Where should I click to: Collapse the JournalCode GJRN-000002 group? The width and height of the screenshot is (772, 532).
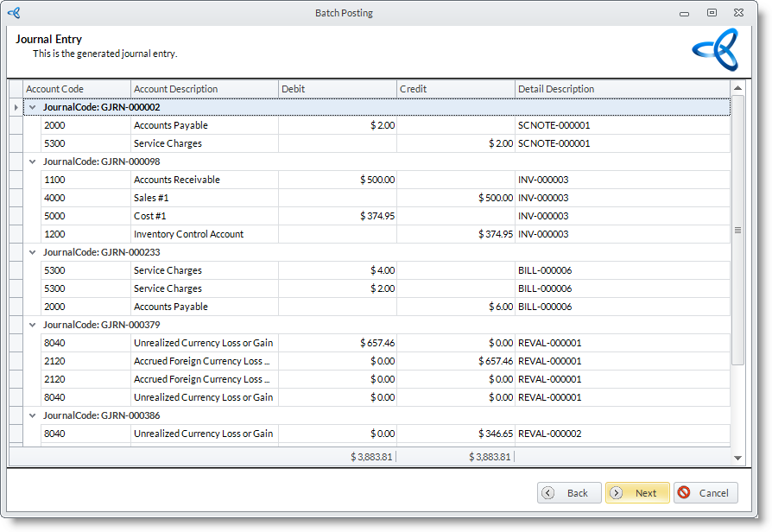[33, 107]
